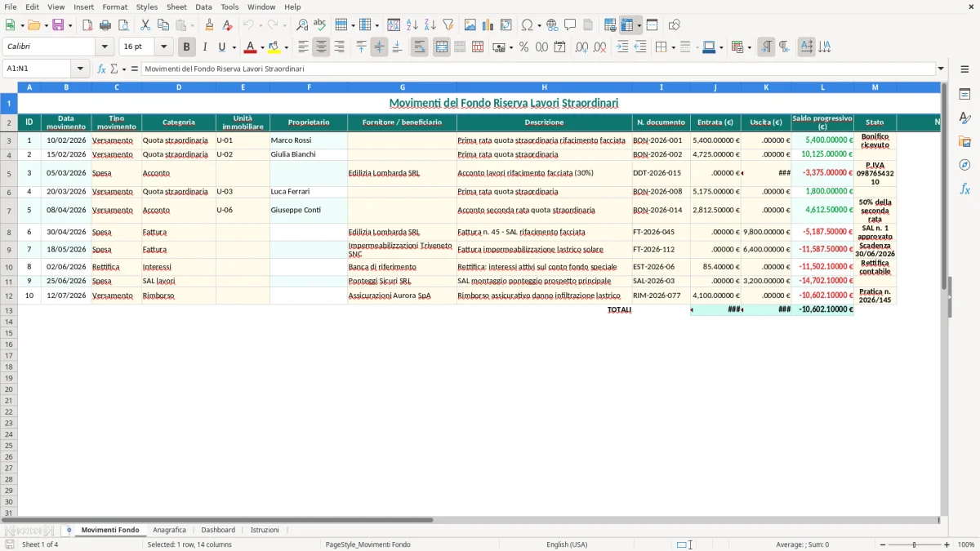This screenshot has height=551, width=980.
Task: Select the Clone Formatting paintbrush
Action: (210, 25)
